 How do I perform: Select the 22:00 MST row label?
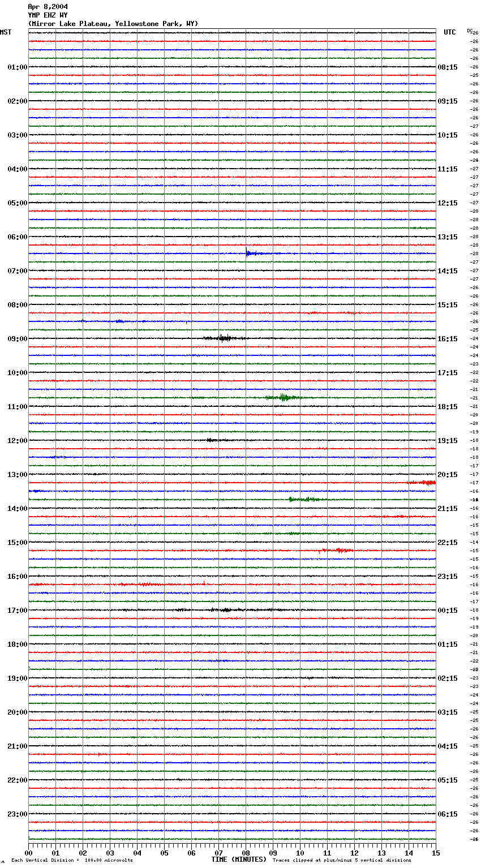(x=18, y=780)
